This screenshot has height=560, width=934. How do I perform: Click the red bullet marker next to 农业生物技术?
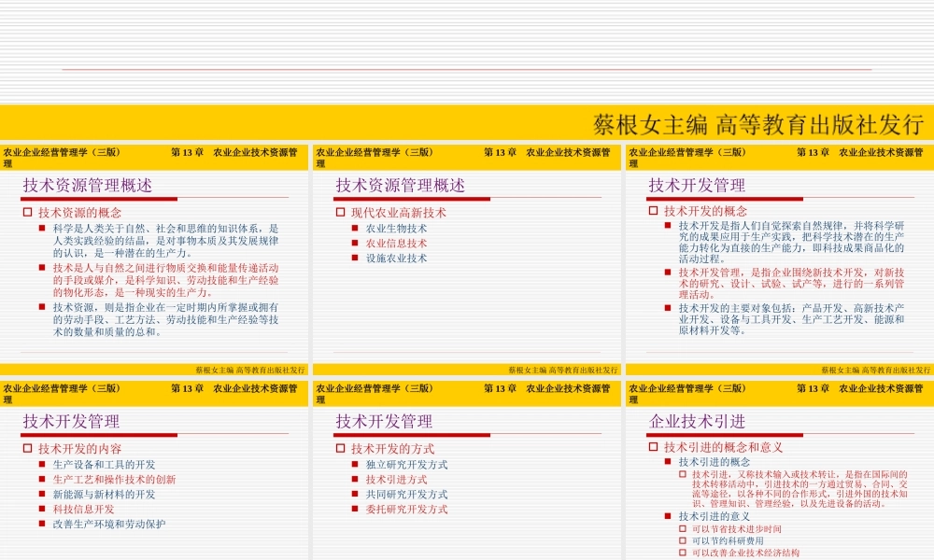coord(353,229)
